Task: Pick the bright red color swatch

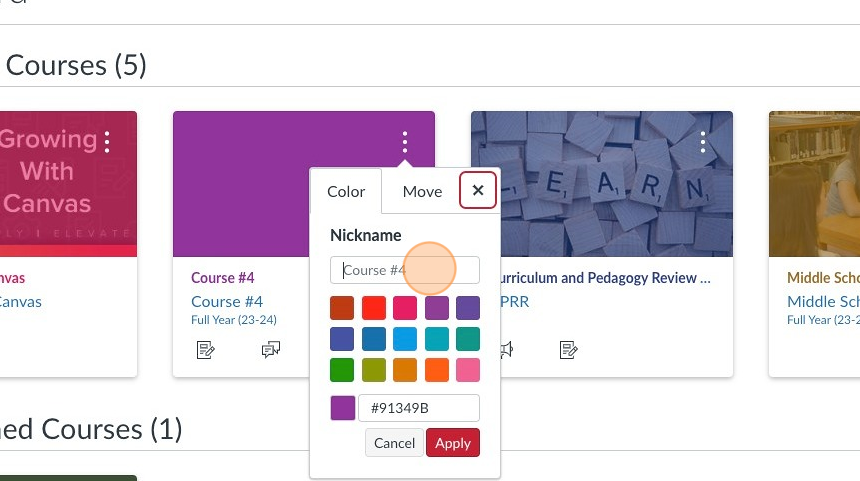Action: click(374, 308)
